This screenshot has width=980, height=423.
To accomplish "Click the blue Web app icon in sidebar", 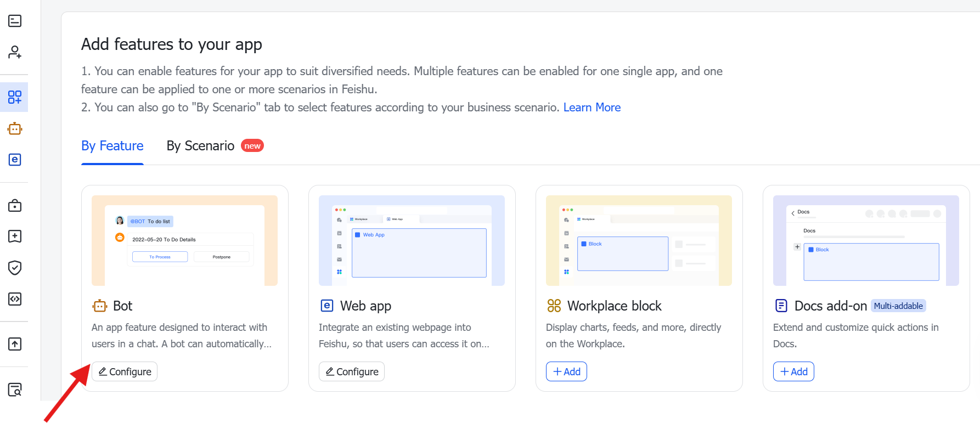I will [x=15, y=160].
